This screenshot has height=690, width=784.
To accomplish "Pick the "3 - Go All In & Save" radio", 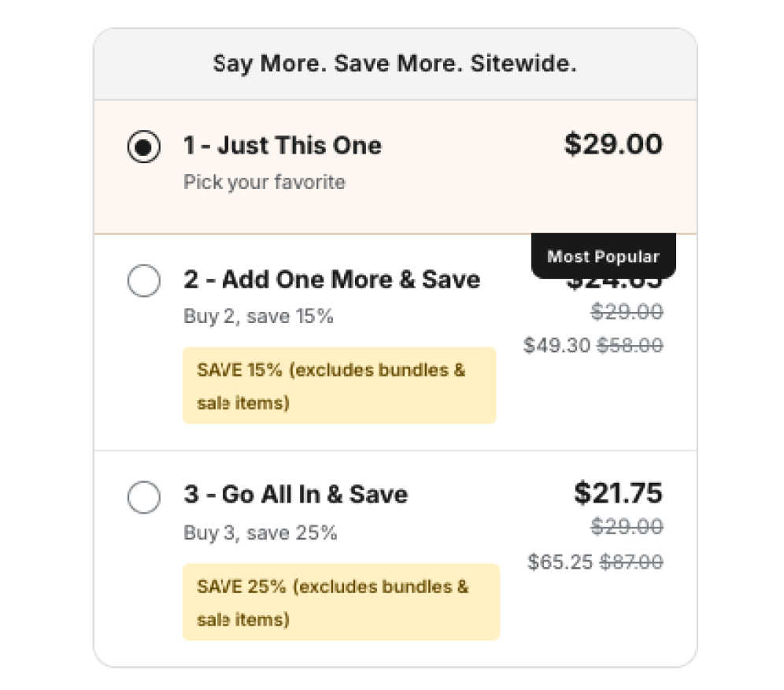I will click(x=144, y=497).
